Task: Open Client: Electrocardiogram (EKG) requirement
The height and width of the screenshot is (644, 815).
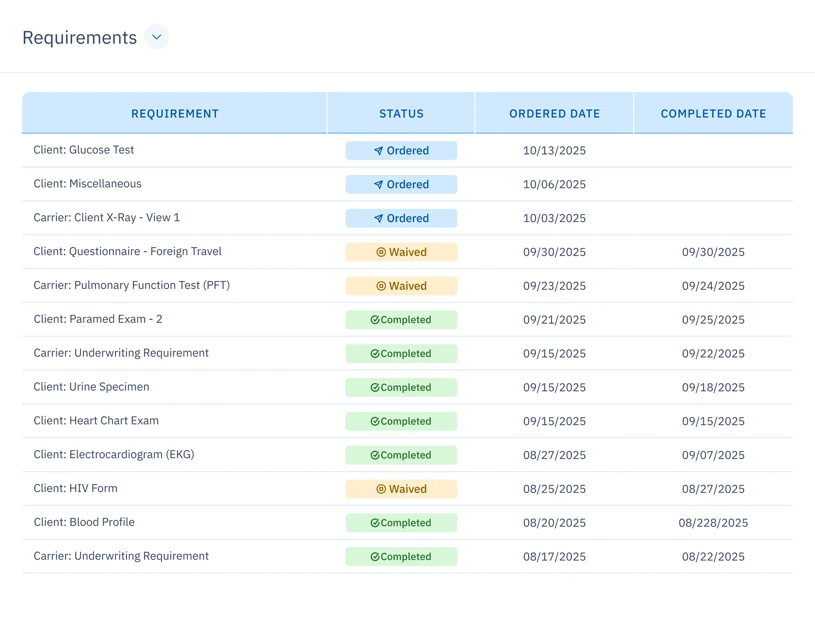Action: [x=114, y=454]
